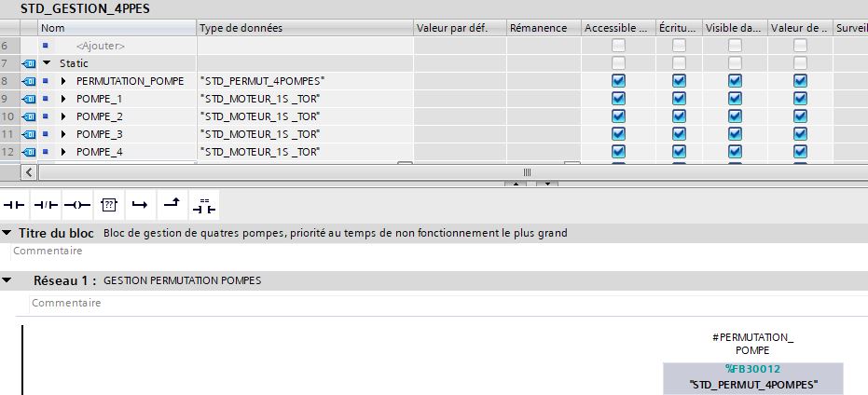The width and height of the screenshot is (868, 395).
Task: Expand the POMPE_4 structure
Action: [x=63, y=152]
